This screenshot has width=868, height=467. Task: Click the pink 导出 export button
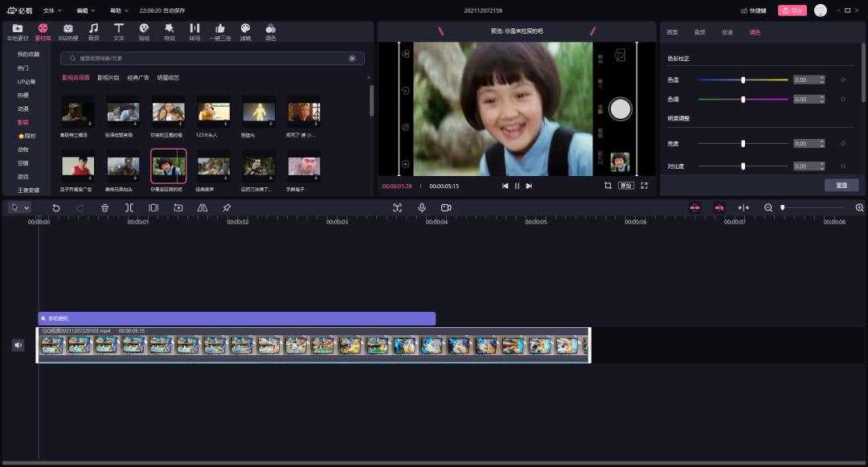pyautogui.click(x=792, y=10)
